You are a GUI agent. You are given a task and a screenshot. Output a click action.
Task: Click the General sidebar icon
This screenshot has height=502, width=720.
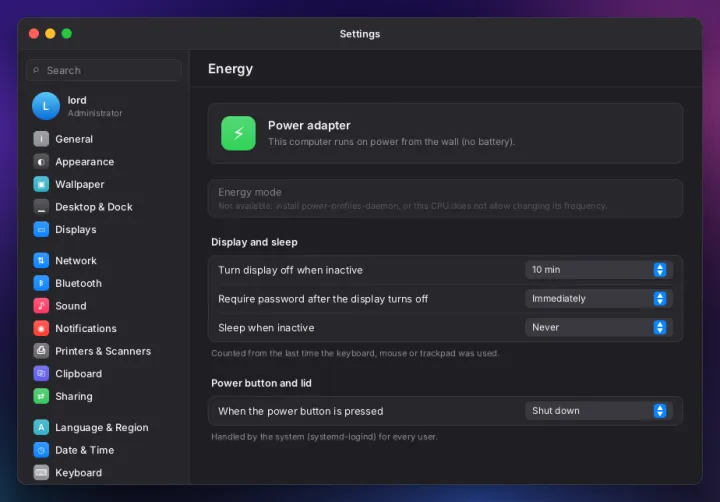[x=41, y=139]
